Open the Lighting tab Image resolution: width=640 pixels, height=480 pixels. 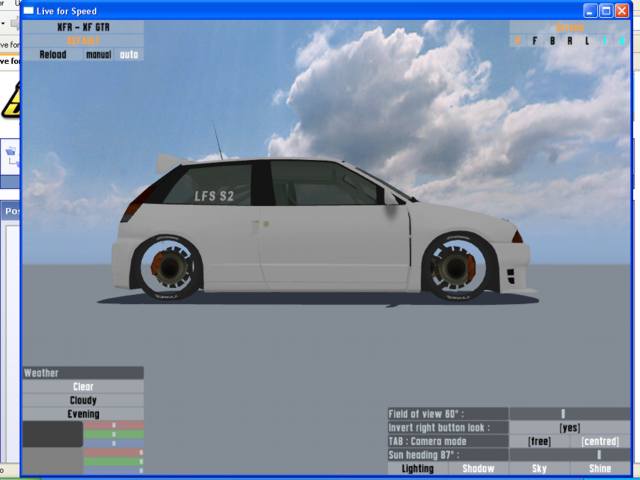[x=418, y=469]
